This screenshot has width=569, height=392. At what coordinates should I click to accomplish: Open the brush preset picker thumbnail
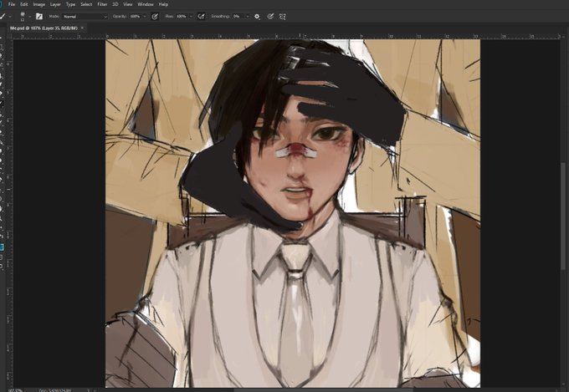[23, 16]
